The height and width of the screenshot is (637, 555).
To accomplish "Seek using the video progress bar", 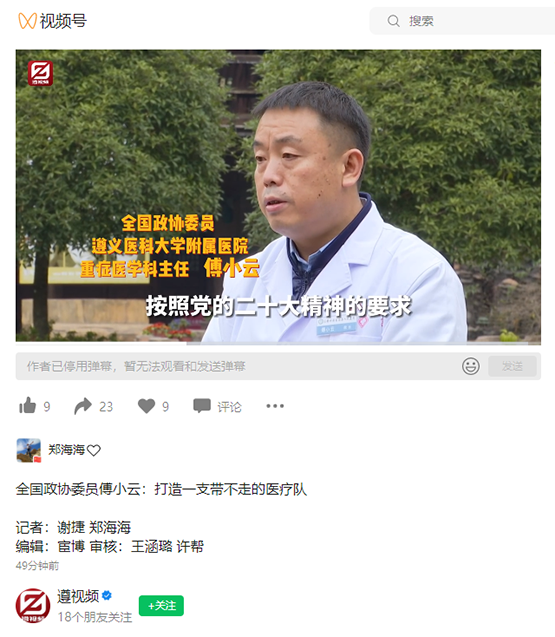I will pos(278,343).
